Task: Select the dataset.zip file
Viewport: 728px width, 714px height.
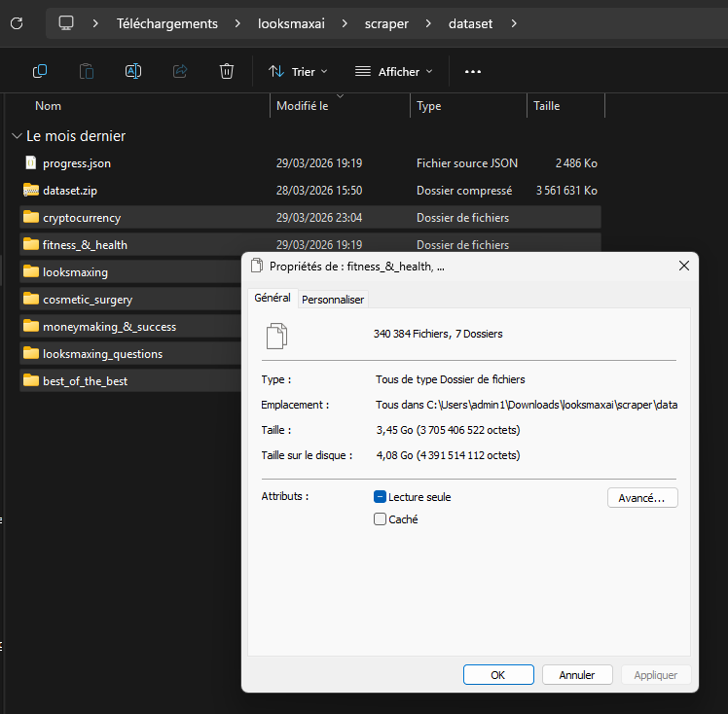Action: tap(70, 191)
